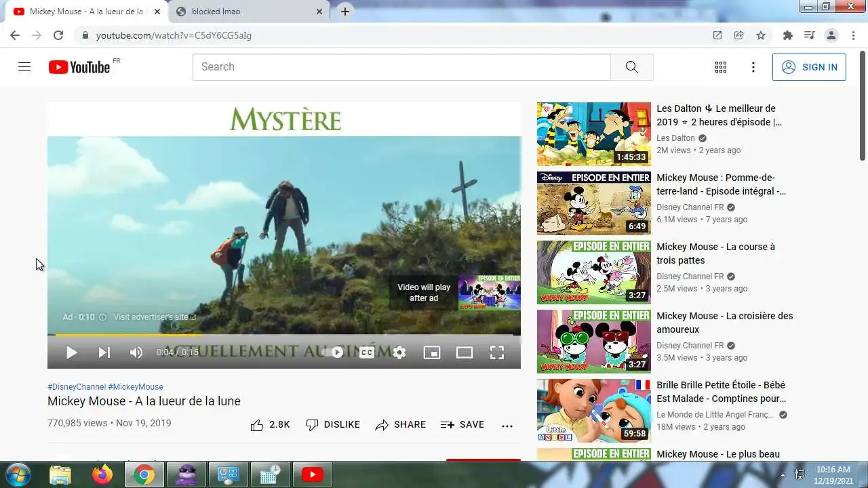Screen dimensions: 868x488
Task: Click the SHARE button
Action: 401,425
